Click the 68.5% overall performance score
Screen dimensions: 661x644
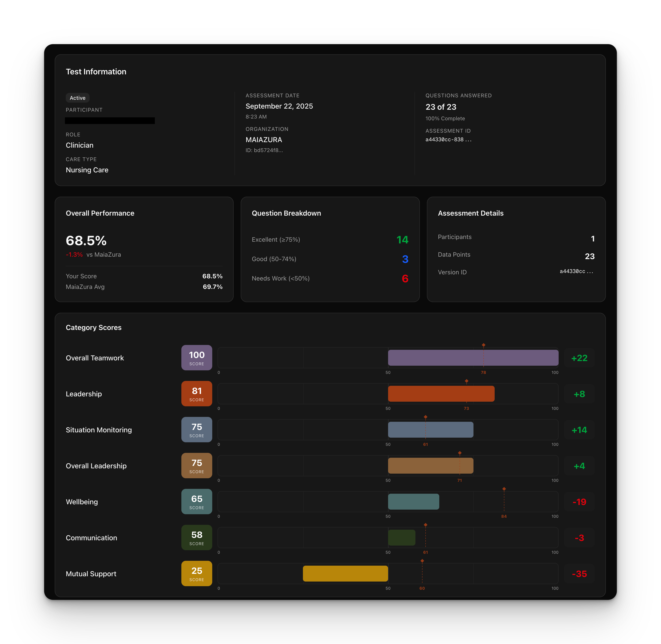(86, 241)
